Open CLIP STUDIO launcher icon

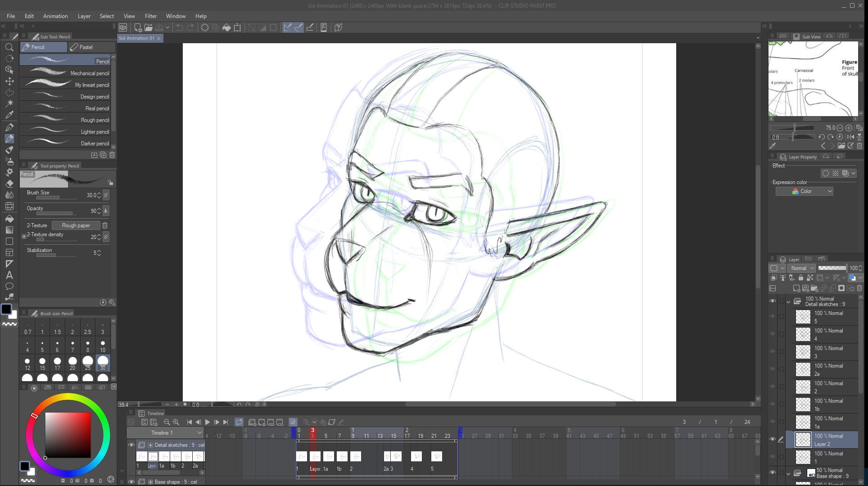[123, 27]
